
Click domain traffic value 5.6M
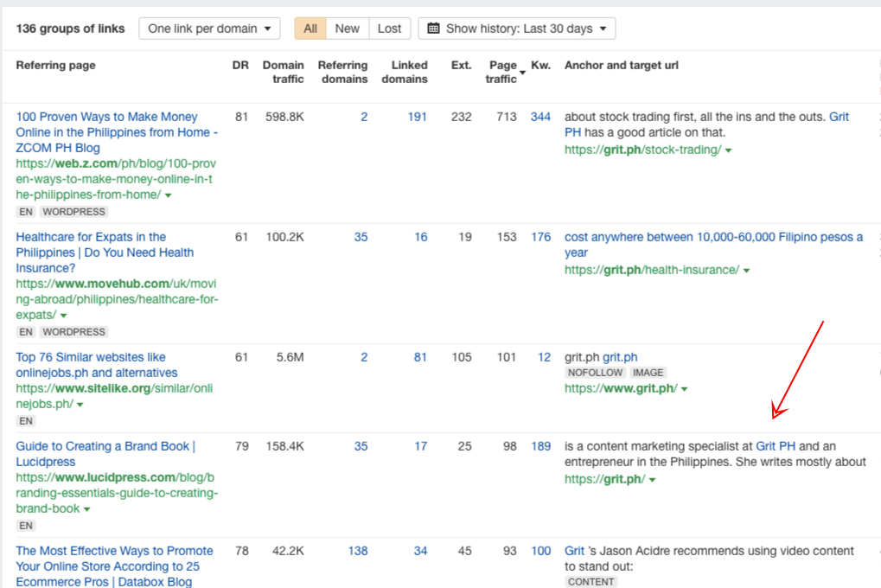290,357
